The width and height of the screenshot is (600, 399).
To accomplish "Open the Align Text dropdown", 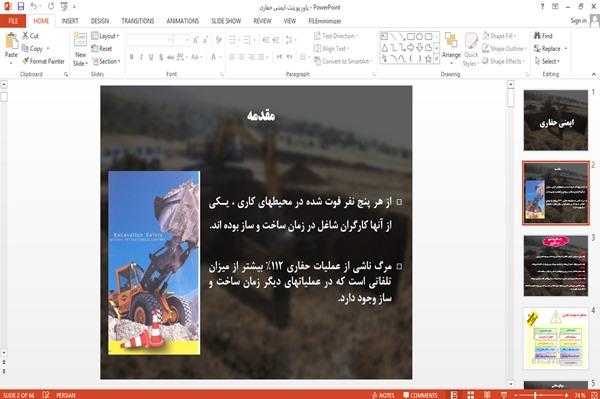I will (331, 49).
